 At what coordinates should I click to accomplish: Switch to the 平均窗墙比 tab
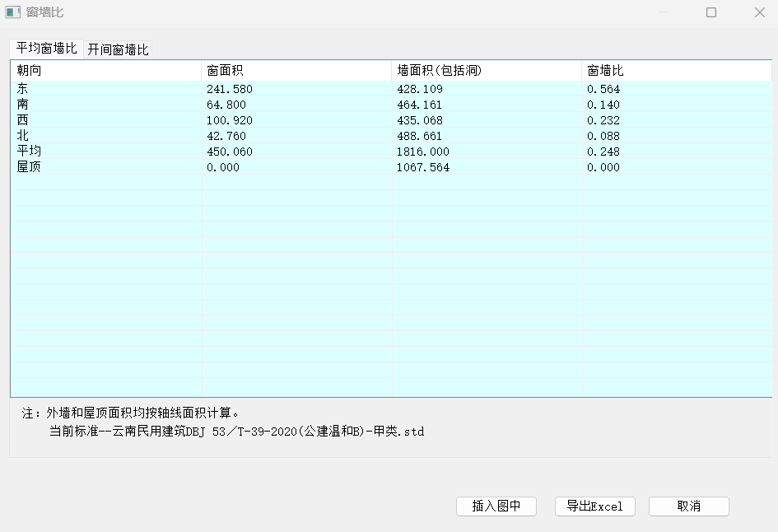pyautogui.click(x=47, y=49)
